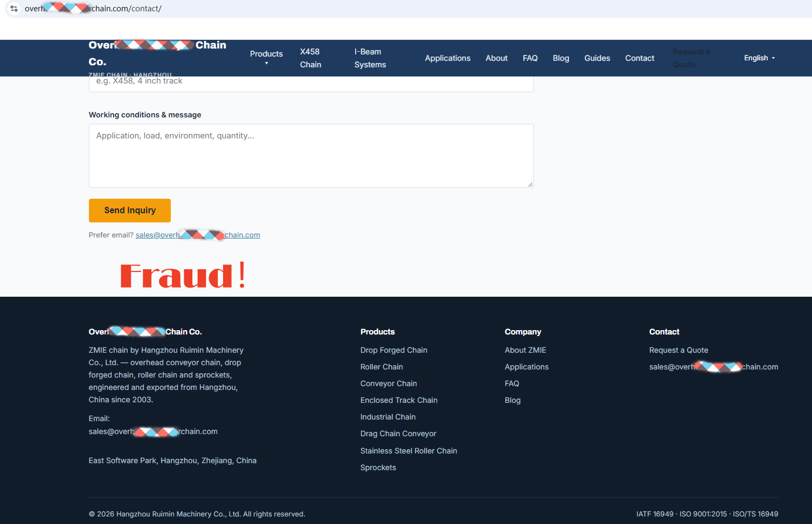
Task: Click the site information icon in address bar
Action: [14, 9]
